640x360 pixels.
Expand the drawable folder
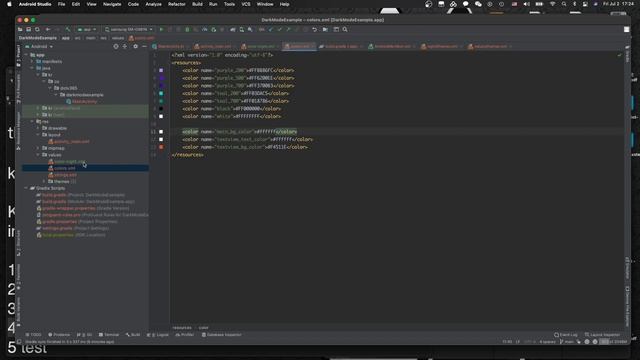(38, 128)
